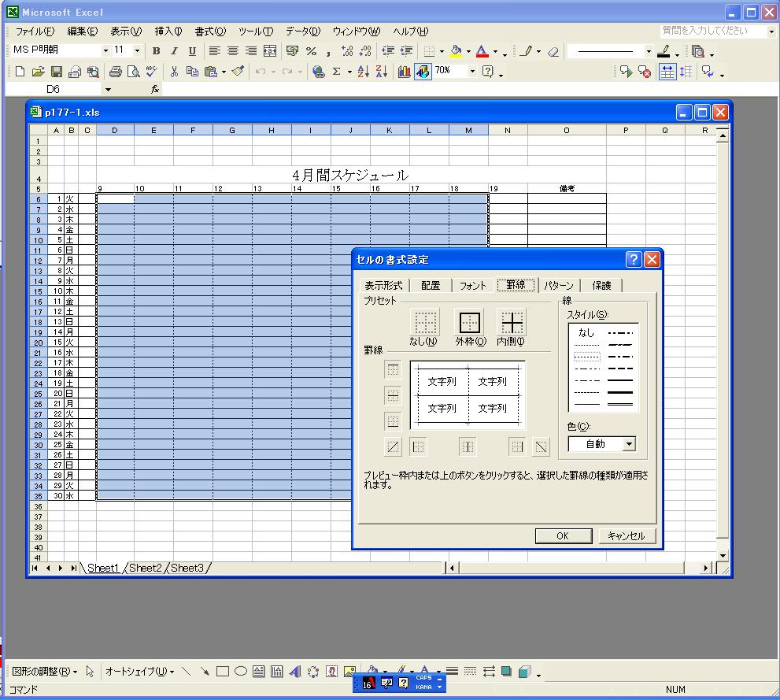Screen dimensions: 780x700
Task: Open the font size dropdown
Action: pyautogui.click(x=137, y=50)
